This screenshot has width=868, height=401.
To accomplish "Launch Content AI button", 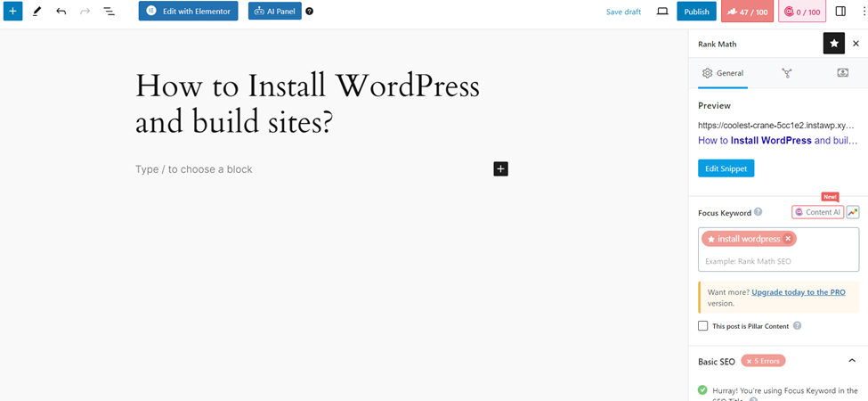I will pos(817,212).
